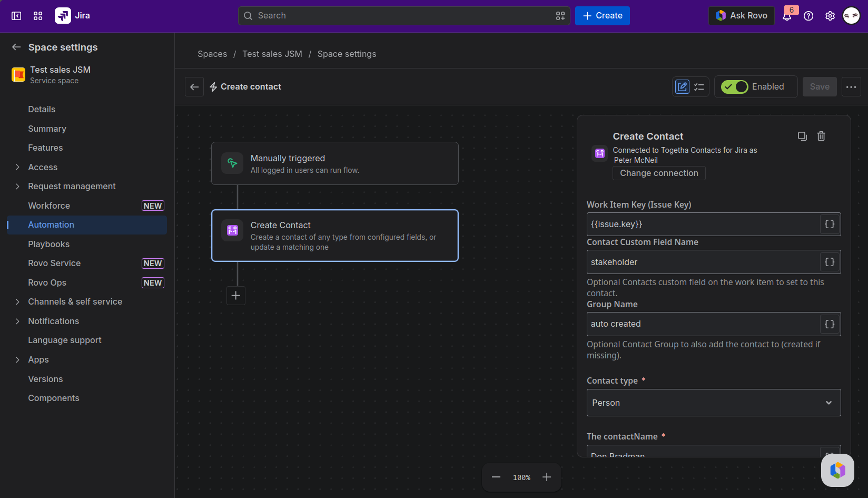Toggle the Enabled rule switch

(734, 87)
